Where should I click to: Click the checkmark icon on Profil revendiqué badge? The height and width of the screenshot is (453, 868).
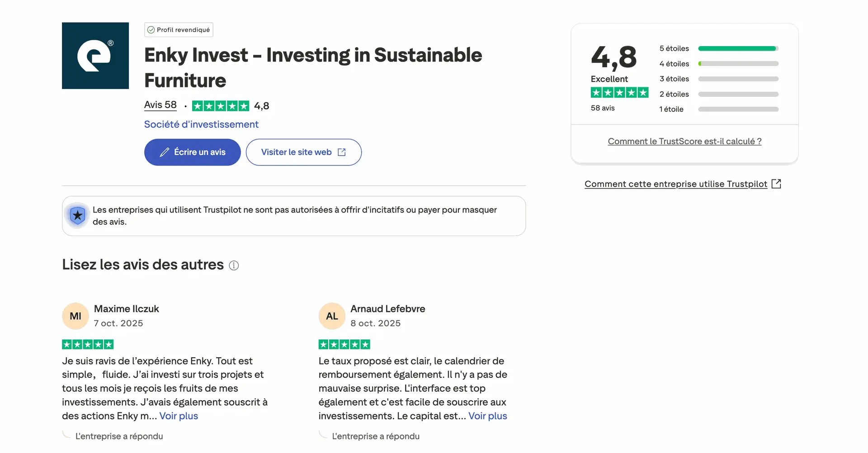pyautogui.click(x=151, y=30)
